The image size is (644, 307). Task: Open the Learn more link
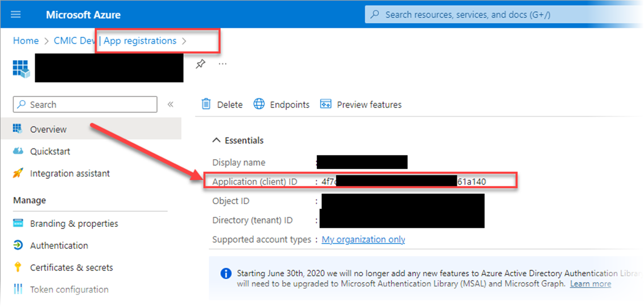590,284
